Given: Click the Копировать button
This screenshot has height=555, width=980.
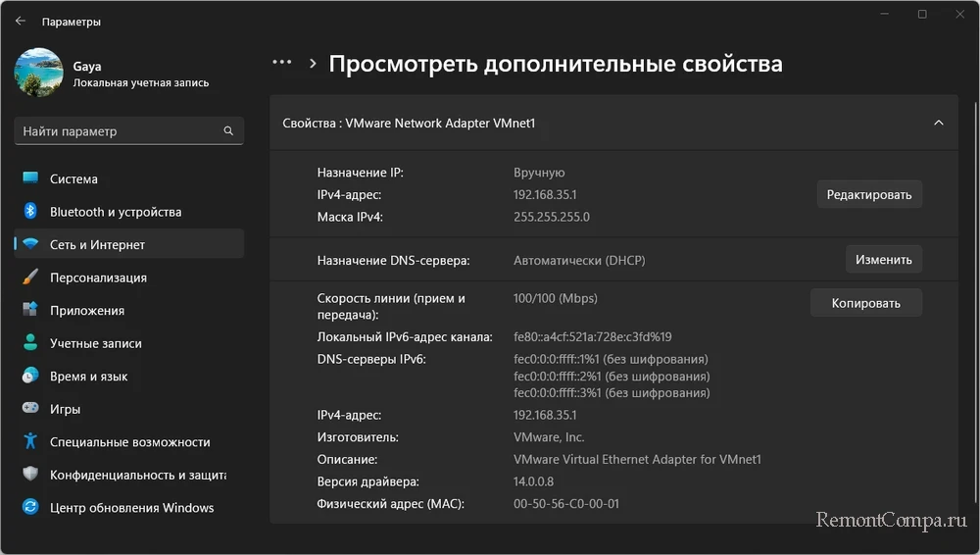Looking at the screenshot, I should pos(865,303).
